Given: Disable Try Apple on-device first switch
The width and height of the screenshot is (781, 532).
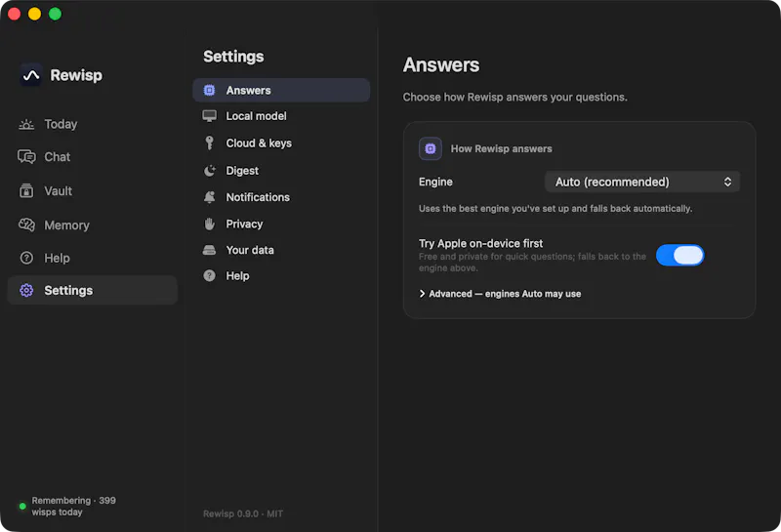Looking at the screenshot, I should (x=679, y=256).
